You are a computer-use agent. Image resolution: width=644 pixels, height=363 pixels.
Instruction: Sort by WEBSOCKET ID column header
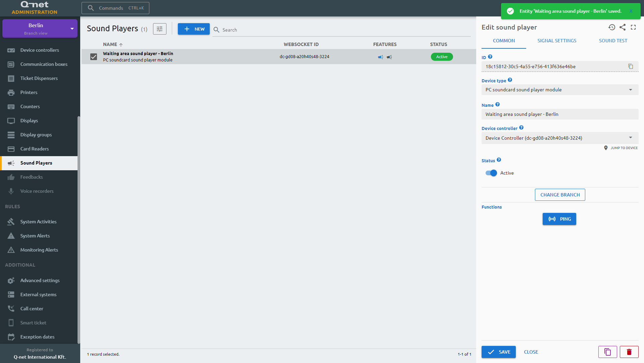coord(301,44)
